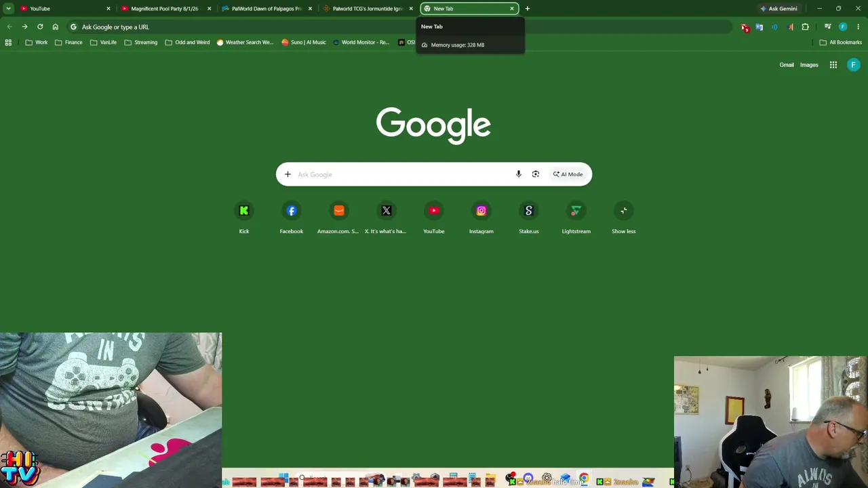The width and height of the screenshot is (868, 488).
Task: Open the Images link
Action: click(809, 65)
